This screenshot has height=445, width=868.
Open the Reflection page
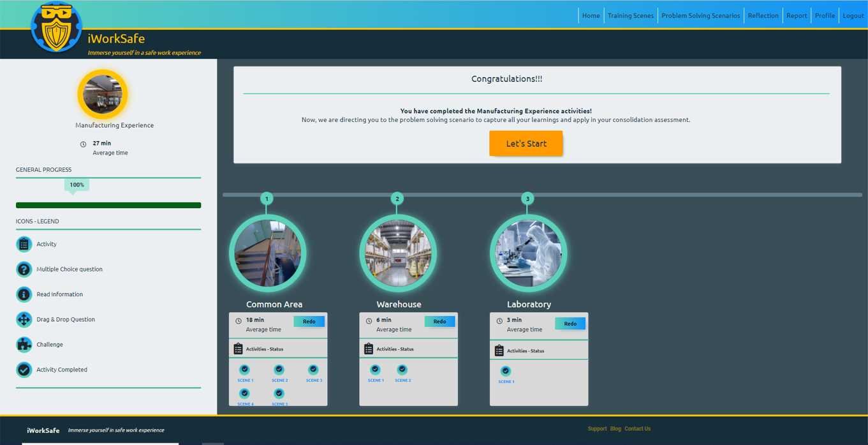pos(763,15)
